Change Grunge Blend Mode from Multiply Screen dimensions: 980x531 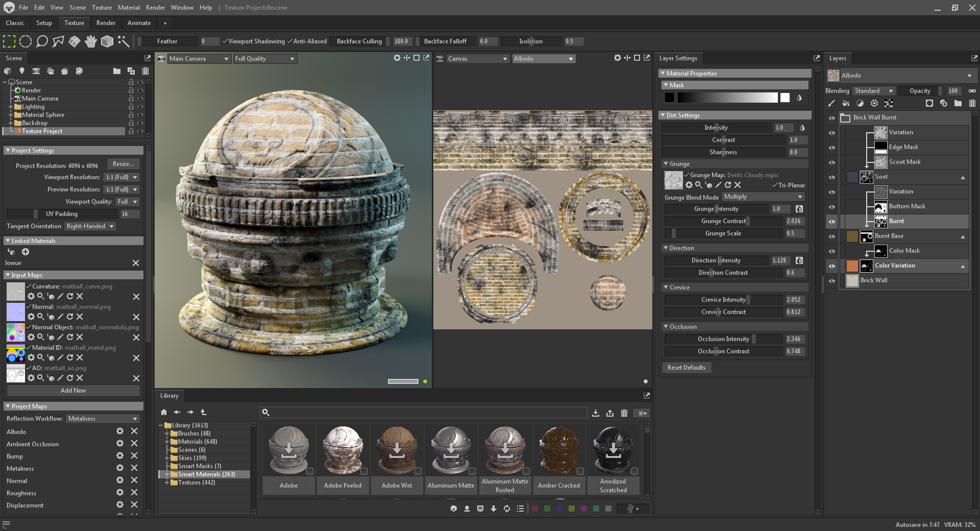click(x=763, y=197)
